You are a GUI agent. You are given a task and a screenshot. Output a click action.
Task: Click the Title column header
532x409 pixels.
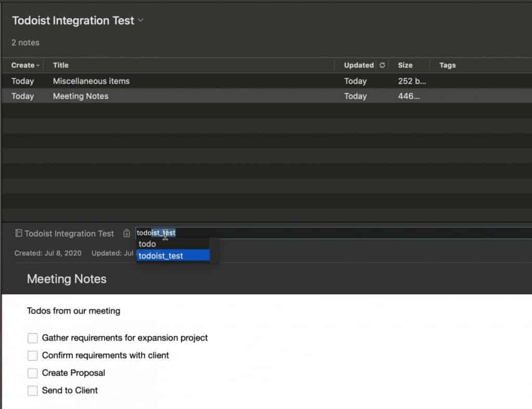[x=61, y=65]
